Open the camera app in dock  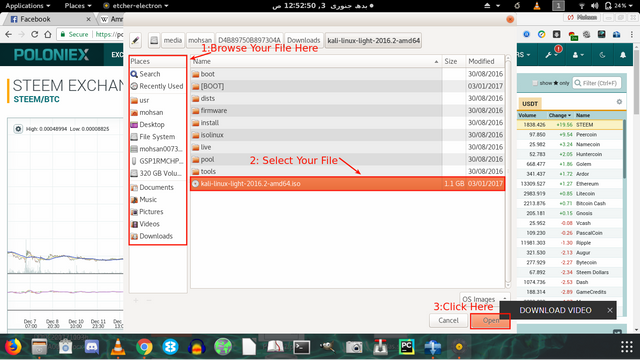(x=354, y=347)
